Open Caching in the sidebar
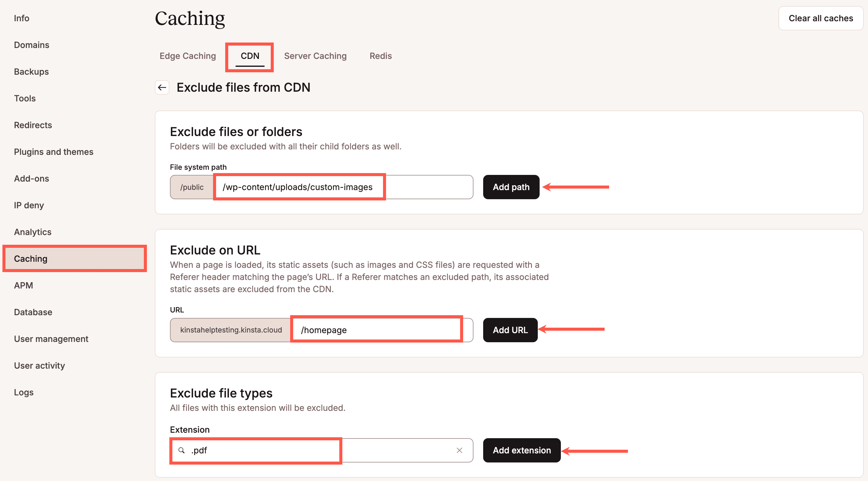This screenshot has width=868, height=481. point(31,258)
